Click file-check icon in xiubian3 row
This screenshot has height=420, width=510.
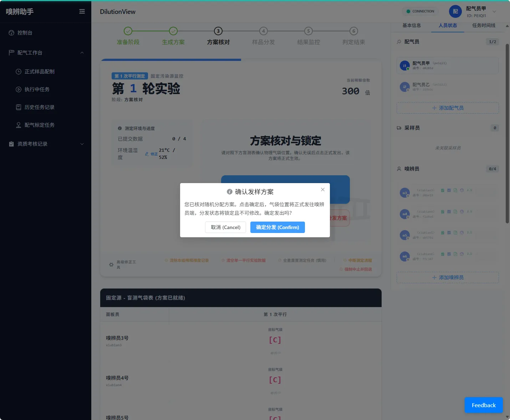(x=455, y=190)
